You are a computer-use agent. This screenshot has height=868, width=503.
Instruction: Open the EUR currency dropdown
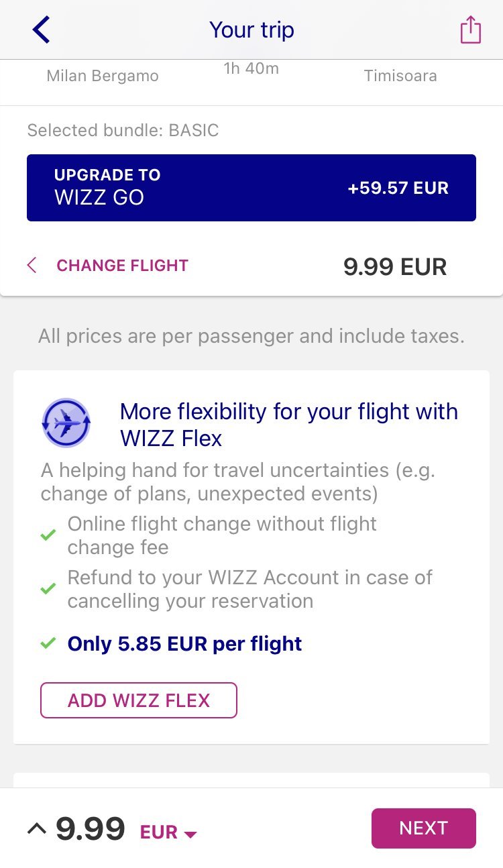pos(168,832)
